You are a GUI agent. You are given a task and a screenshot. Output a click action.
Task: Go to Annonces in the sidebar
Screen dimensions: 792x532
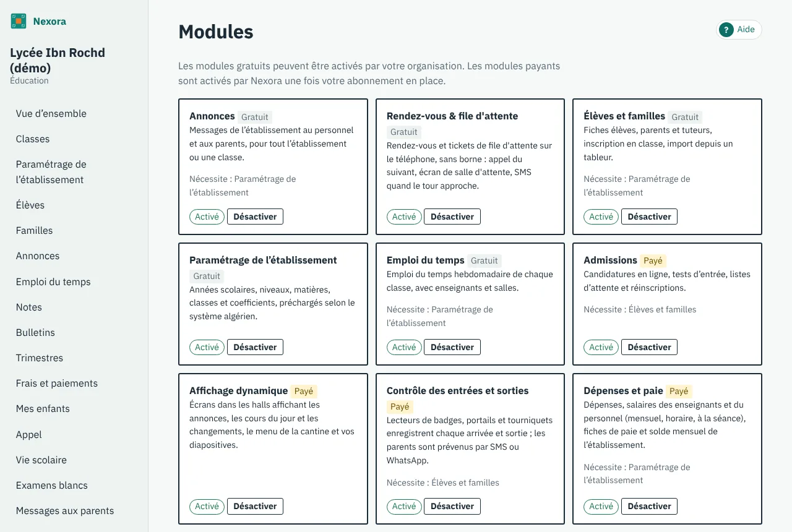(x=38, y=255)
